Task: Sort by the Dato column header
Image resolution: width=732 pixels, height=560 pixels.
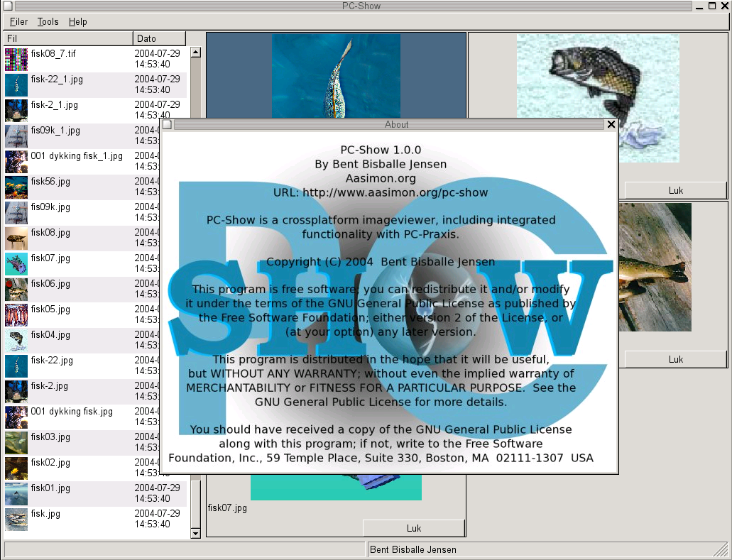Action: (159, 38)
